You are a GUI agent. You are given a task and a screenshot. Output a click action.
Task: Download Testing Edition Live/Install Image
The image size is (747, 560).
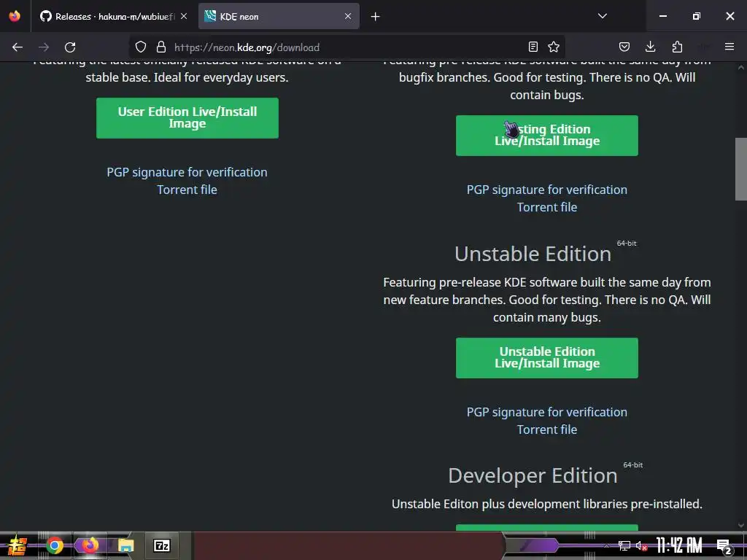[x=547, y=135]
